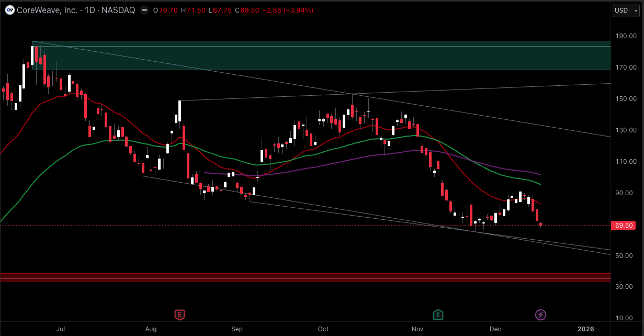Open the USD currency dropdown
This screenshot has width=644, height=336.
coord(626,10)
